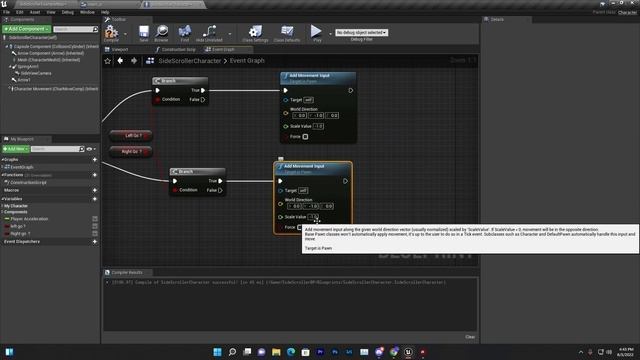Image resolution: width=640 pixels, height=360 pixels.
Task: Open Premiere Pro from taskbar
Action: coord(320,352)
